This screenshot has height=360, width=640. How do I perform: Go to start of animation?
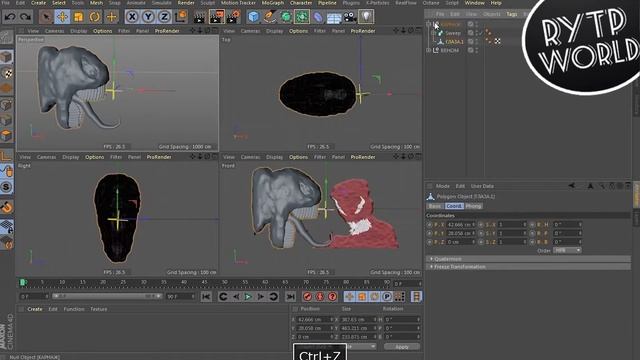click(x=206, y=297)
